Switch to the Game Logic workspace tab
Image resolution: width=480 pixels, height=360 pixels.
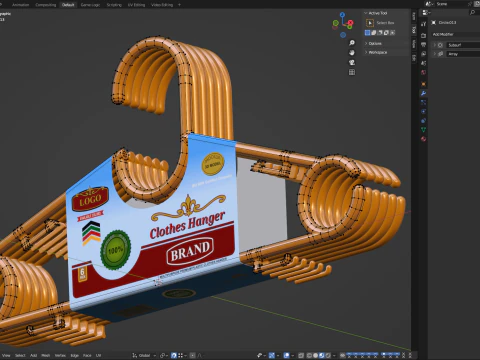point(90,5)
